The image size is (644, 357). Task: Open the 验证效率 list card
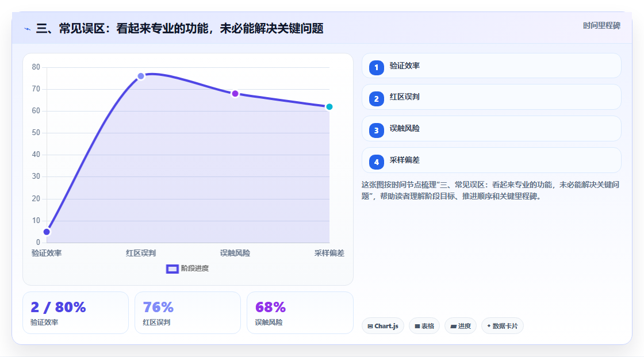pos(491,66)
